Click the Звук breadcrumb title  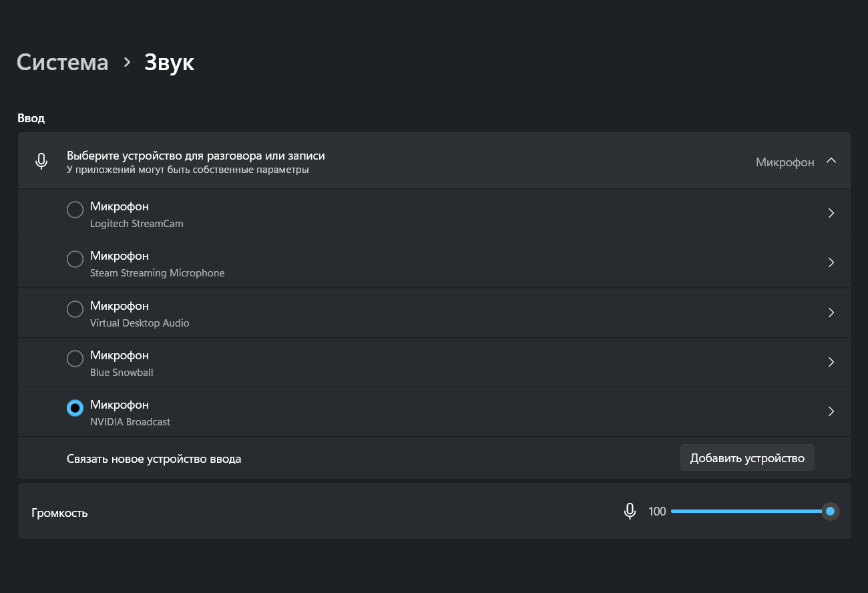[x=169, y=62]
